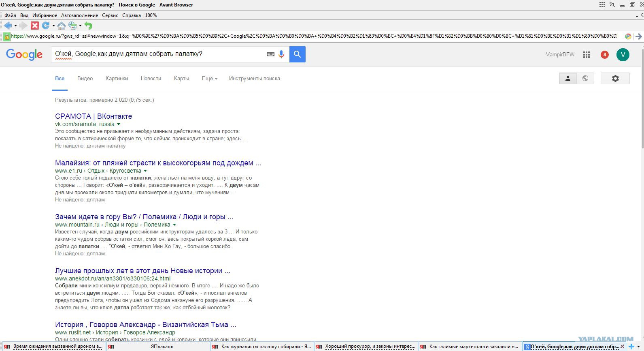644x351 pixels.
Task: Open the history button dropdown arrow
Action: tap(80, 26)
